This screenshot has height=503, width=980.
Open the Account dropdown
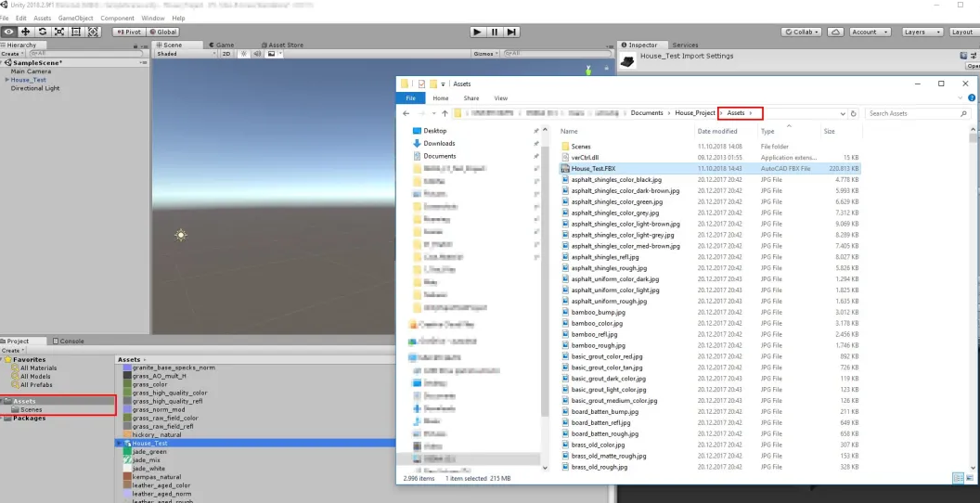point(869,32)
